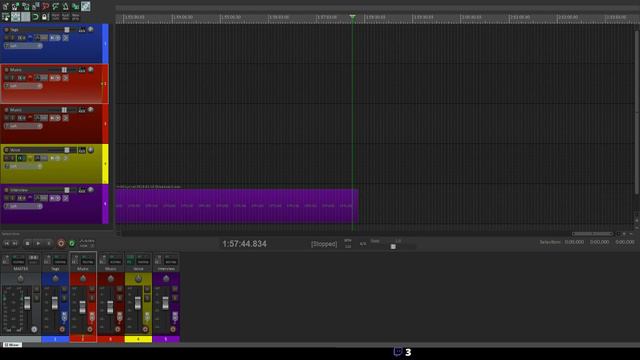Open the green FX button on the Voice track
Screen dimensions: 640x360
tap(21, 158)
